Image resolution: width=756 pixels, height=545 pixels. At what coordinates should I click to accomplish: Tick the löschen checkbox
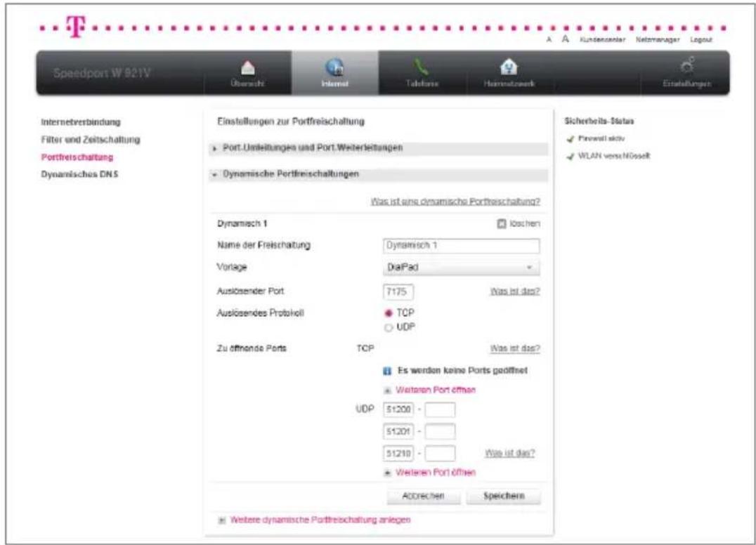(502, 223)
